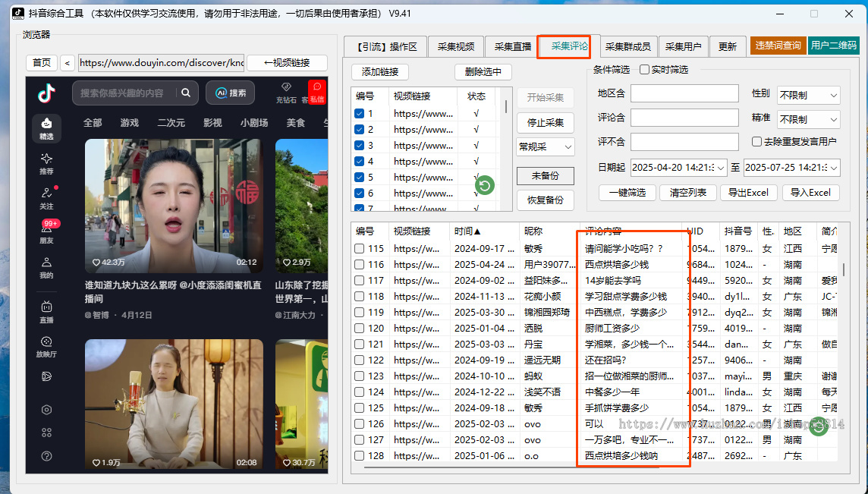Open the 性别 不限制 dropdown
This screenshot has width=868, height=494.
pyautogui.click(x=809, y=96)
